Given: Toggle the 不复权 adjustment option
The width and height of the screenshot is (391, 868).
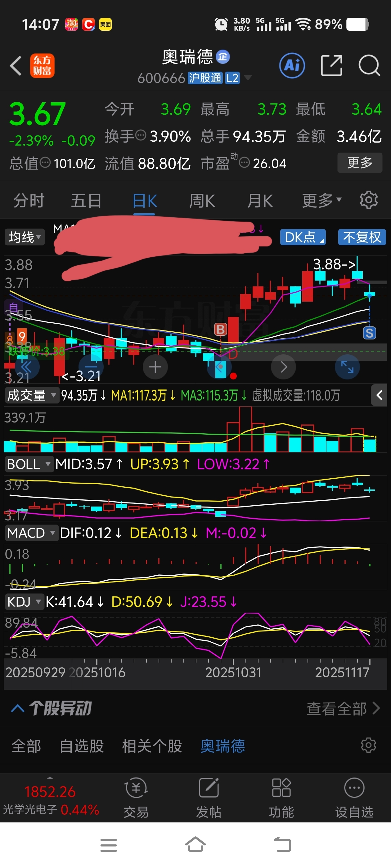Looking at the screenshot, I should tap(362, 237).
